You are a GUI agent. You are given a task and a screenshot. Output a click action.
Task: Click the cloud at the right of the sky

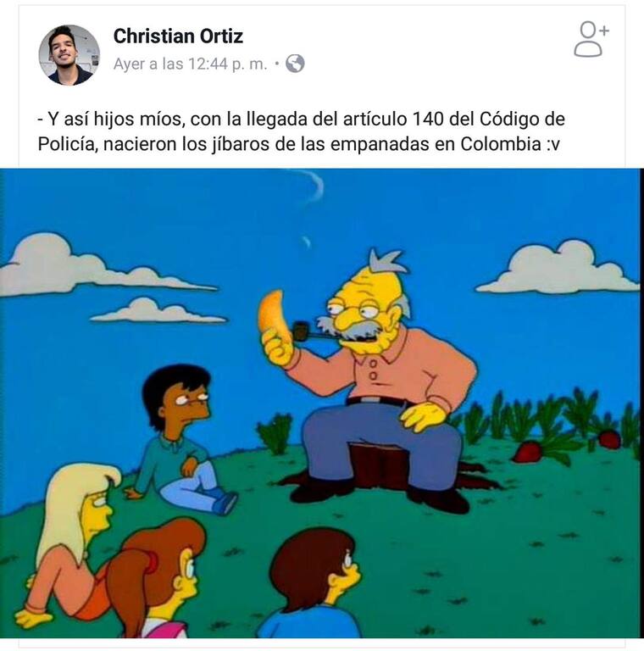coord(558,268)
